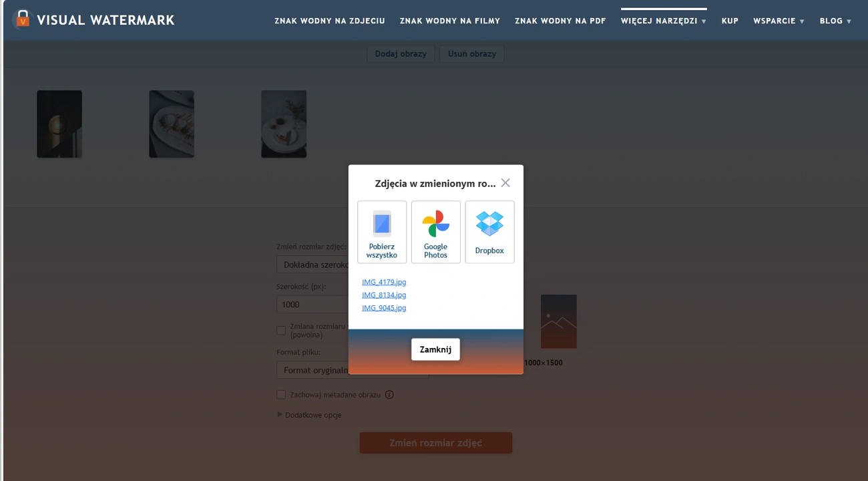This screenshot has width=868, height=481.
Task: Expand the Więcej narzędzi menu
Action: tap(664, 21)
